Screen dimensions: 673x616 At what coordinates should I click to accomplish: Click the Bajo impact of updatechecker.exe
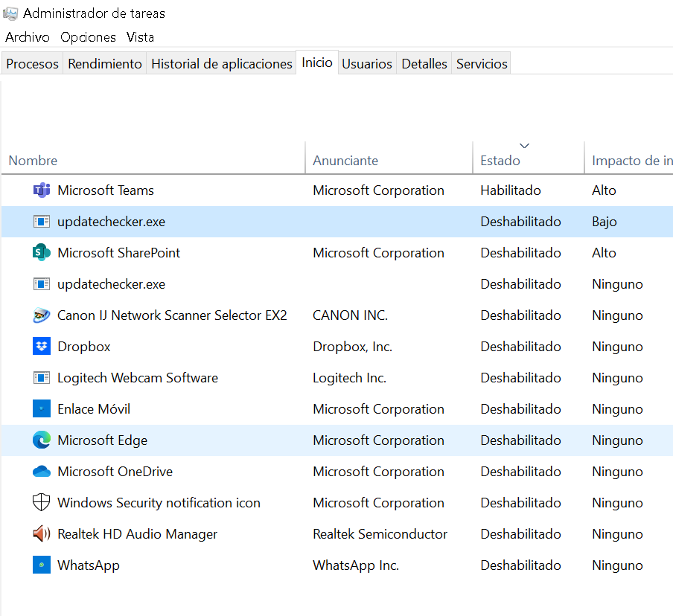point(605,222)
